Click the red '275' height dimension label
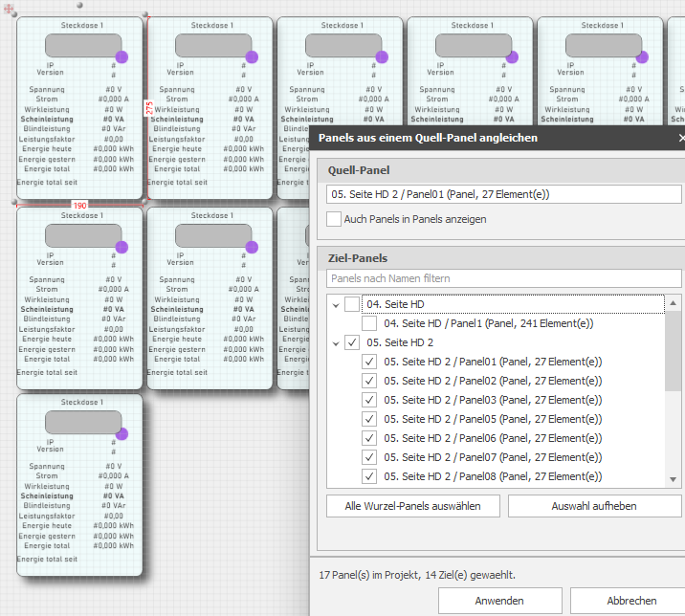The width and height of the screenshot is (685, 616). pyautogui.click(x=149, y=108)
